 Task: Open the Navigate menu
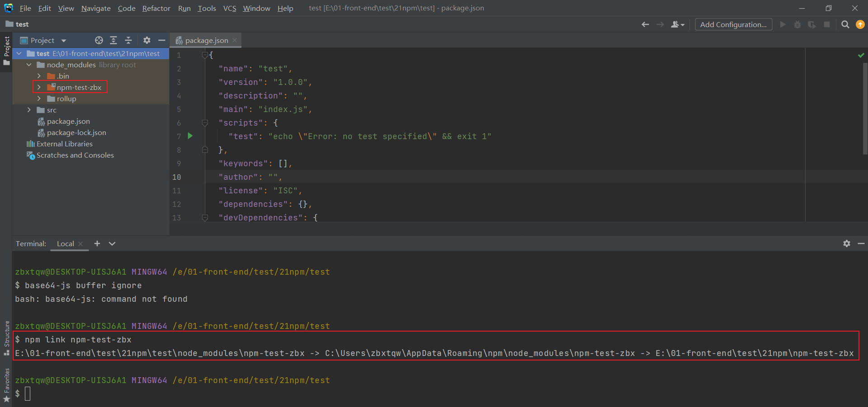[x=96, y=8]
